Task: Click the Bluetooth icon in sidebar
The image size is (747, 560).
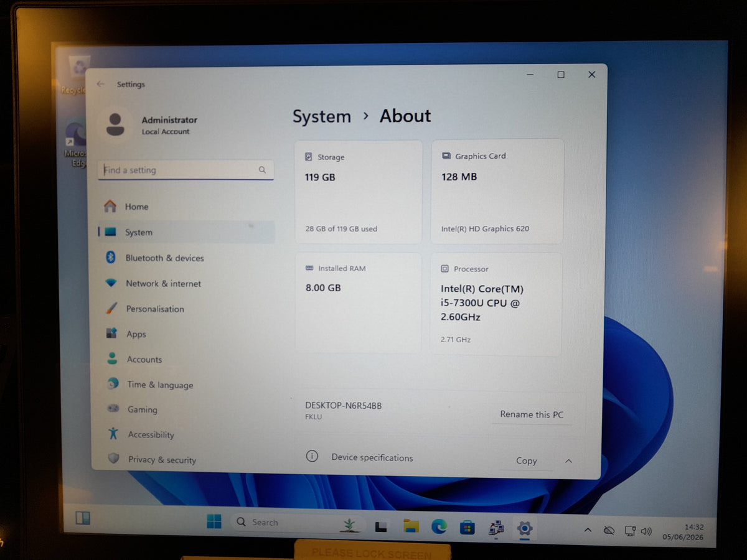Action: click(111, 257)
